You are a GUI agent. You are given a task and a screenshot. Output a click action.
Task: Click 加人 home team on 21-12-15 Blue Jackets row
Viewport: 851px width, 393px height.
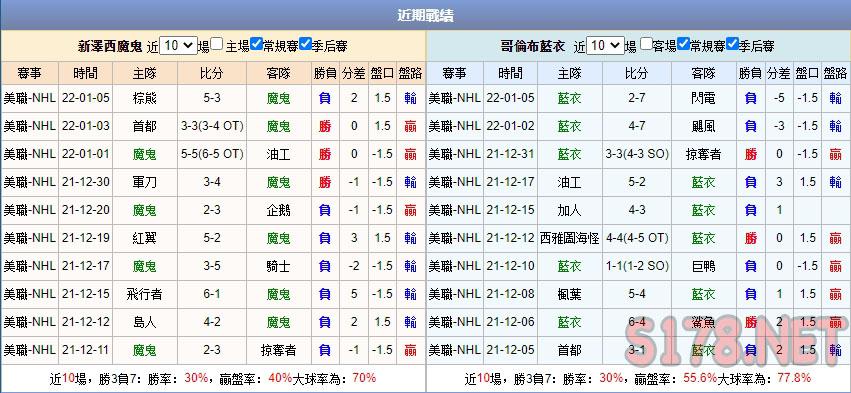(569, 210)
